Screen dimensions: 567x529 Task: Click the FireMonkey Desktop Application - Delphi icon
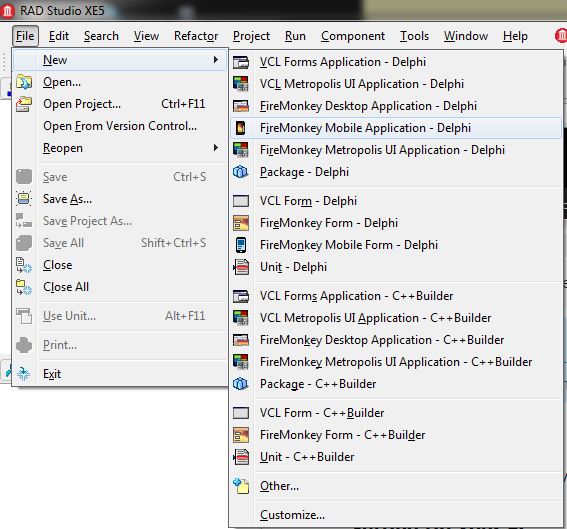pyautogui.click(x=241, y=106)
